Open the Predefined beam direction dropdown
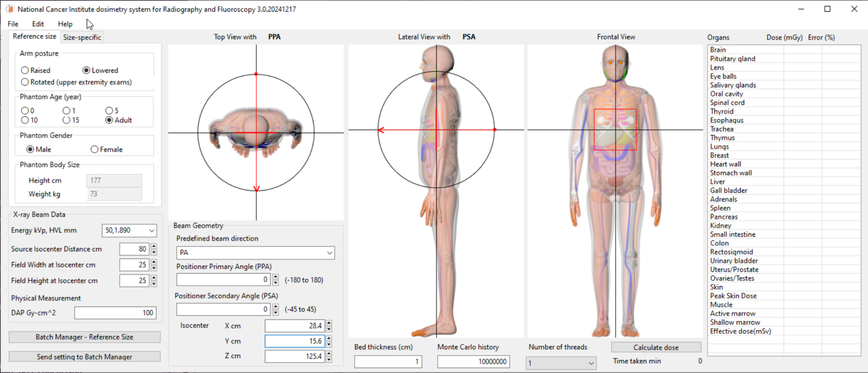 coord(255,253)
